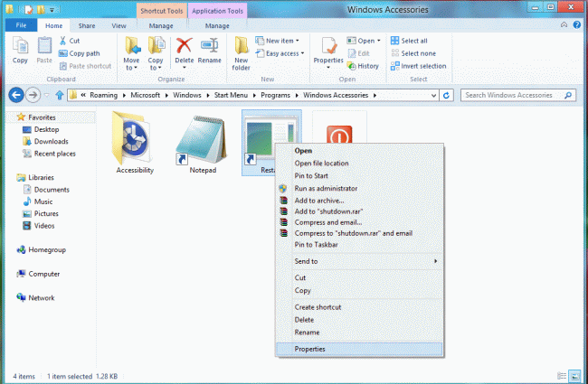Open the Music library

coord(38,201)
